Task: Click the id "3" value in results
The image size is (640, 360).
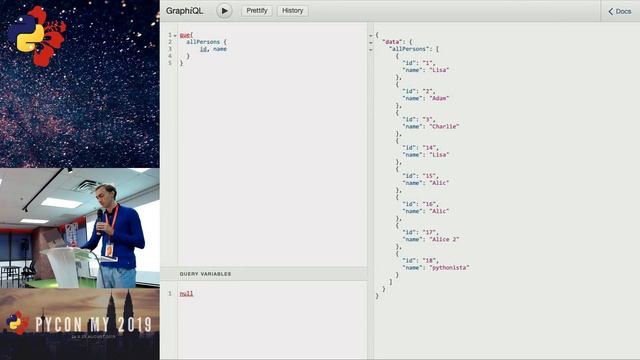Action: click(x=429, y=120)
